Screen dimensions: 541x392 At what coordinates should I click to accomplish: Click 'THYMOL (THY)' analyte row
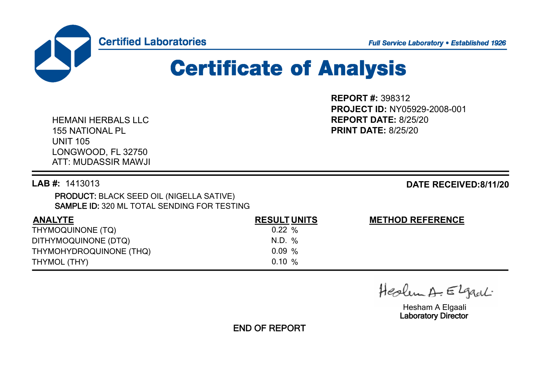(x=60, y=262)
